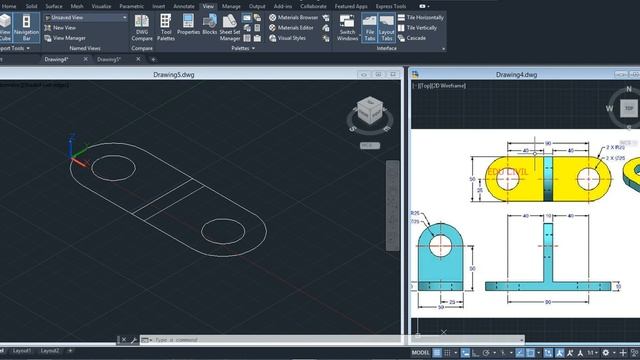Switch to the Drawing4 file tab

pyautogui.click(x=56, y=59)
